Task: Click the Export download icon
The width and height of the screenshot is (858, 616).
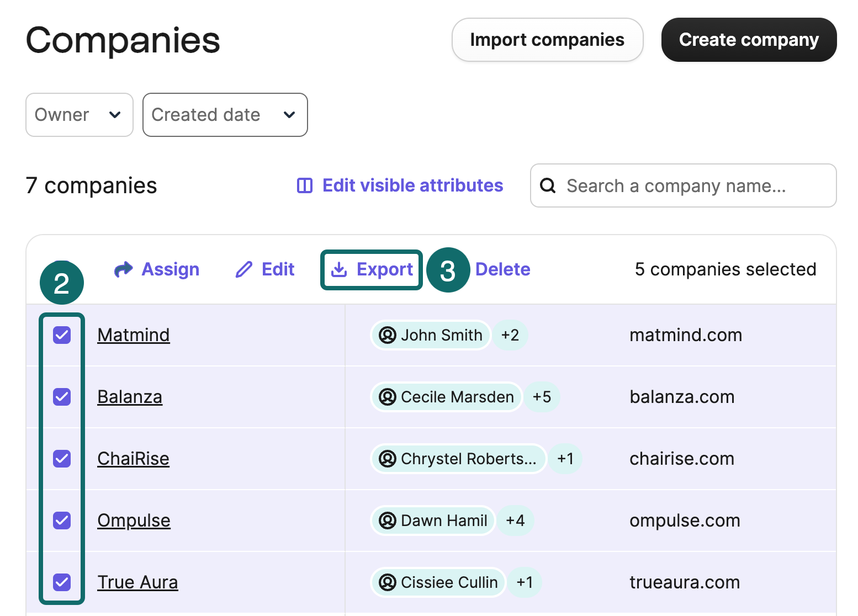Action: (340, 269)
